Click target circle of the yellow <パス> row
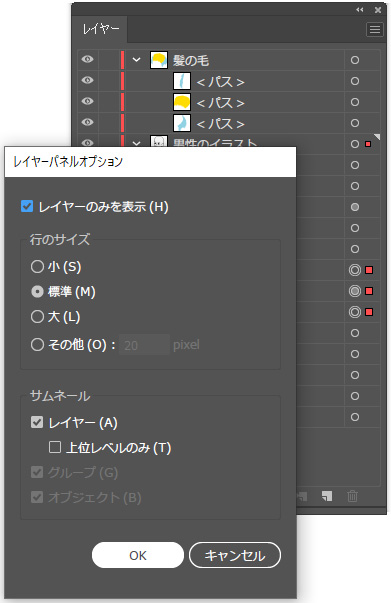The height and width of the screenshot is (603, 391). tap(355, 102)
